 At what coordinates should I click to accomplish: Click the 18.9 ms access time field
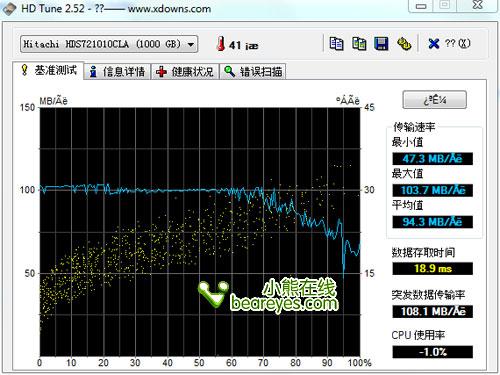[x=432, y=269]
